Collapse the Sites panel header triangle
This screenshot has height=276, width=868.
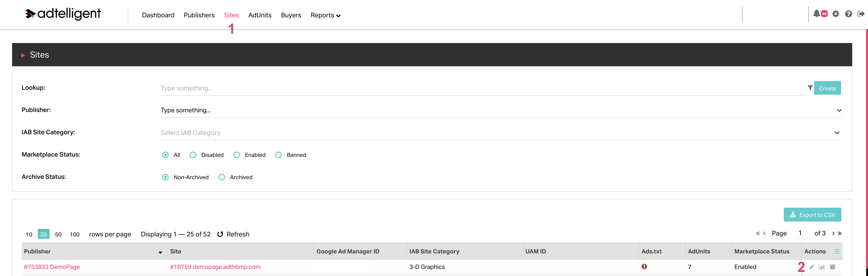[23, 55]
